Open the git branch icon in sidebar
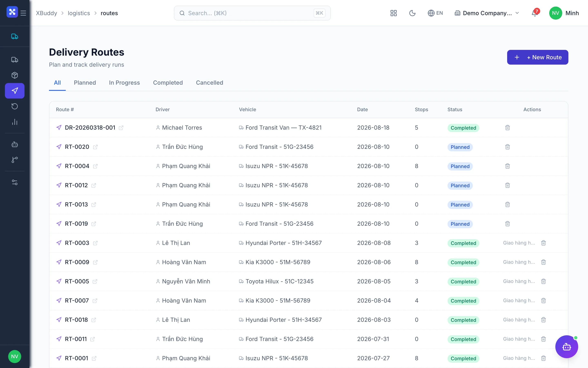The height and width of the screenshot is (368, 588). pyautogui.click(x=14, y=160)
